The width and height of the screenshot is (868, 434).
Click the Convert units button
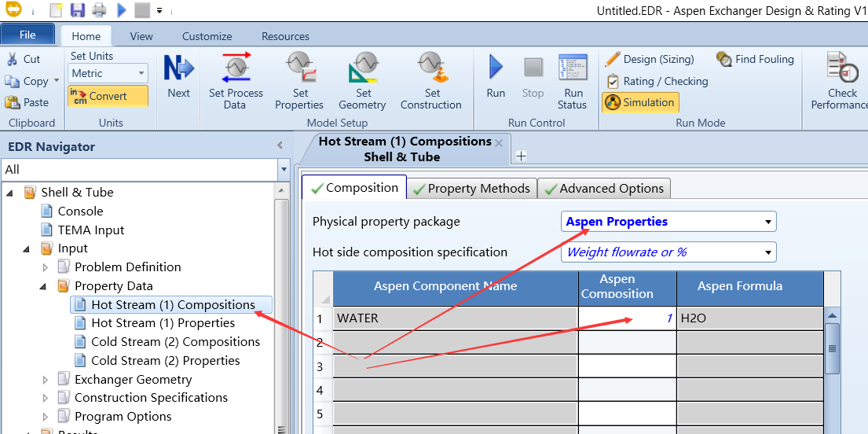click(108, 96)
